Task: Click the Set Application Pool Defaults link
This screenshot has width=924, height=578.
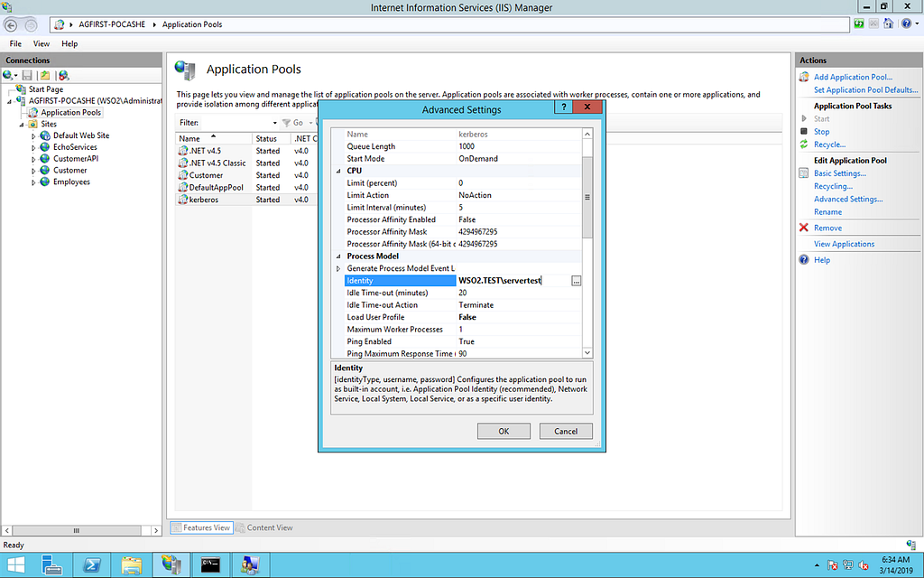Action: coord(865,89)
